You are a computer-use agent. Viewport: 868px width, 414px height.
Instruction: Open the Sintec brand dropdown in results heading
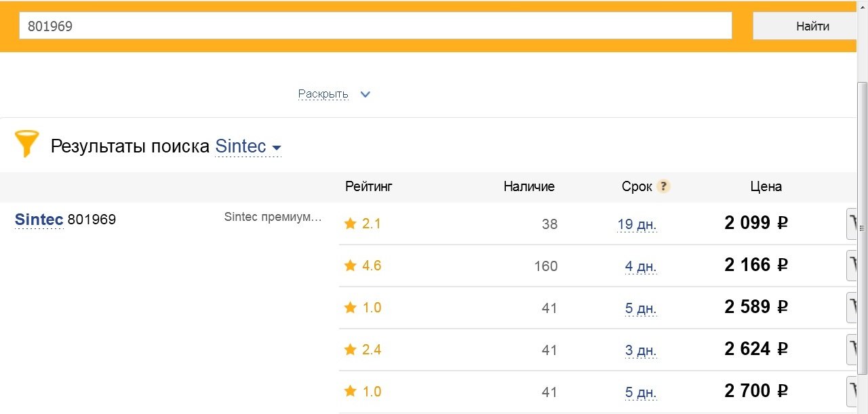pos(248,146)
